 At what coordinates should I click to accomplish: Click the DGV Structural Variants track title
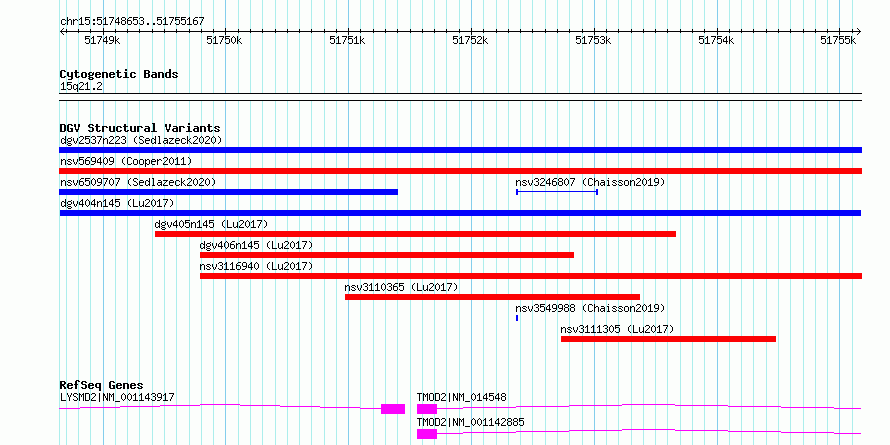coord(140,128)
